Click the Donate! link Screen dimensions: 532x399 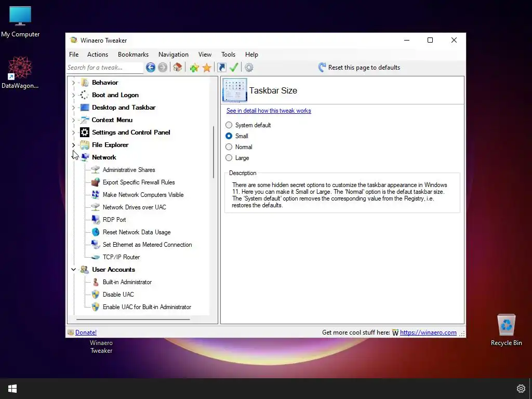tap(86, 332)
